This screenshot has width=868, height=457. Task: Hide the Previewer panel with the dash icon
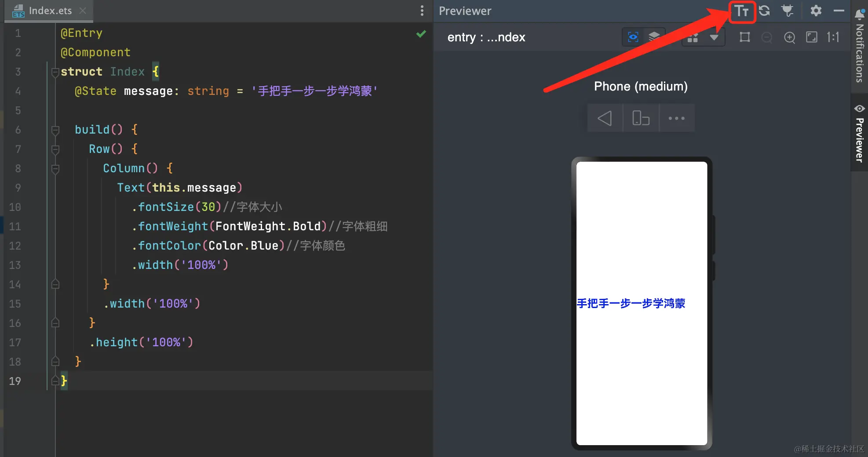point(839,11)
